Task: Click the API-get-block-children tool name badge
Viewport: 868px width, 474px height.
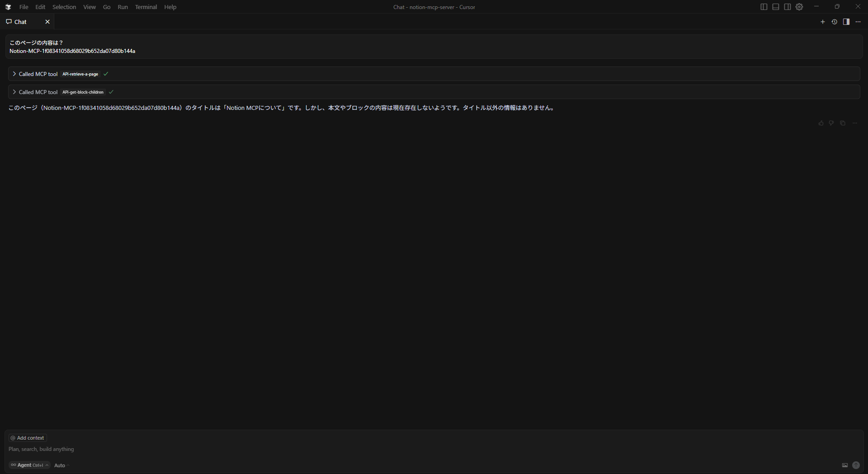Action: (83, 92)
